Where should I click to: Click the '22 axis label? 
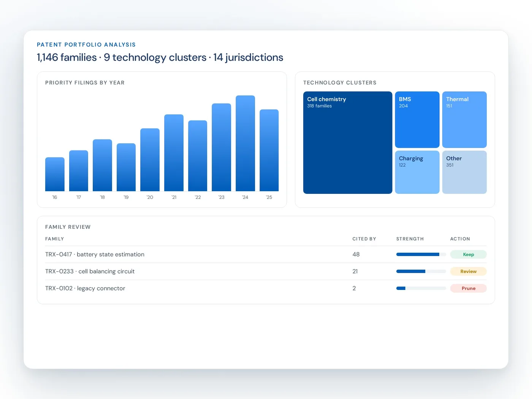198,197
